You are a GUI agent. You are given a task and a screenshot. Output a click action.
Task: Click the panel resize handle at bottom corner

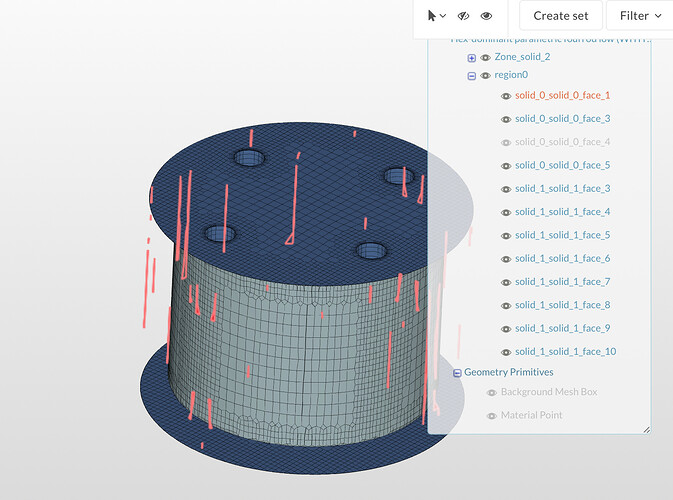(x=646, y=429)
